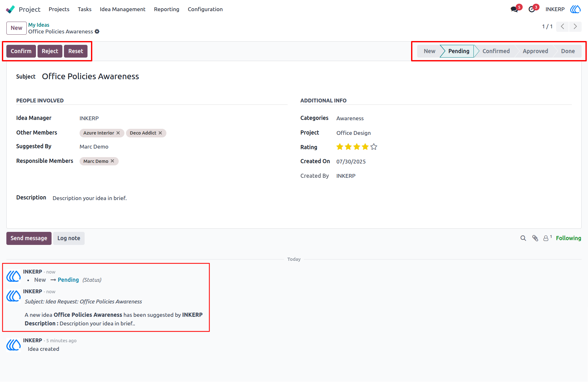Set rating to two stars
588x382 pixels.
coord(348,147)
